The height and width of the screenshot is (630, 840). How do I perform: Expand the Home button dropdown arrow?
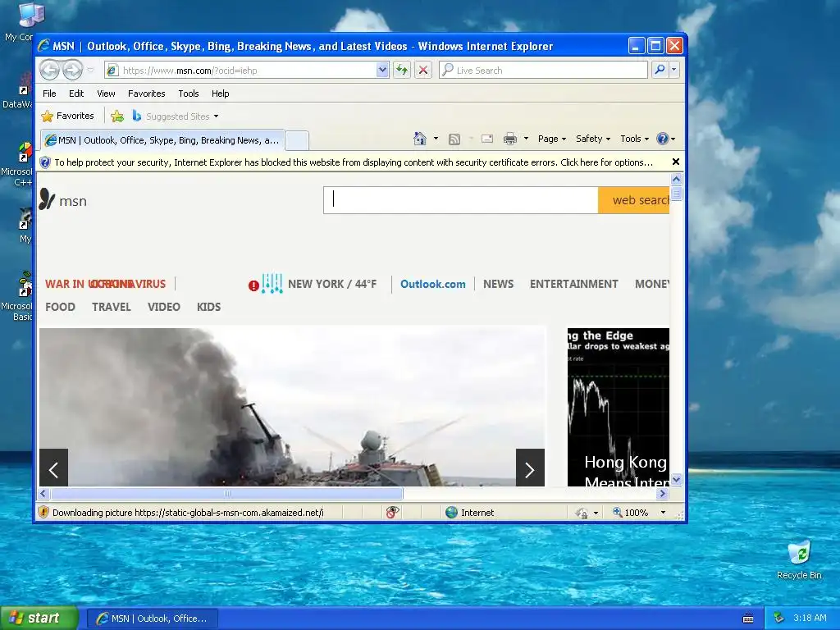436,139
